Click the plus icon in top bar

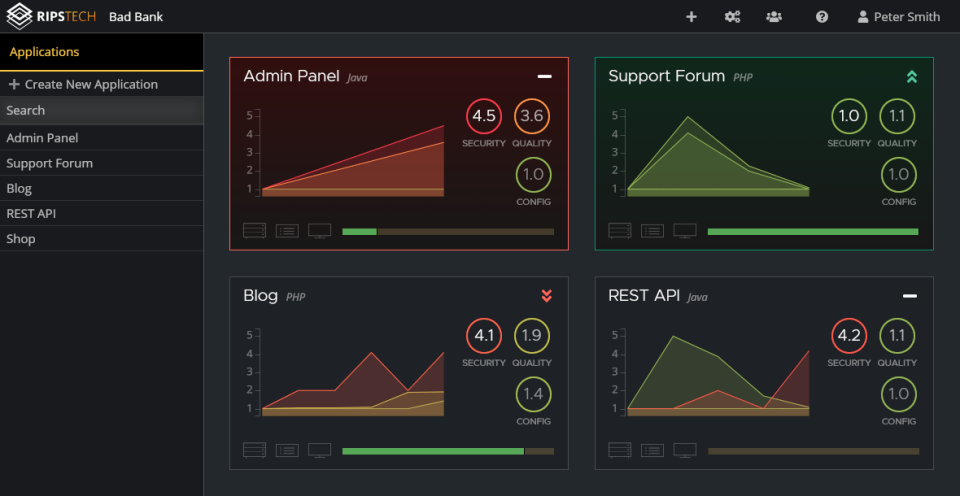coord(691,17)
